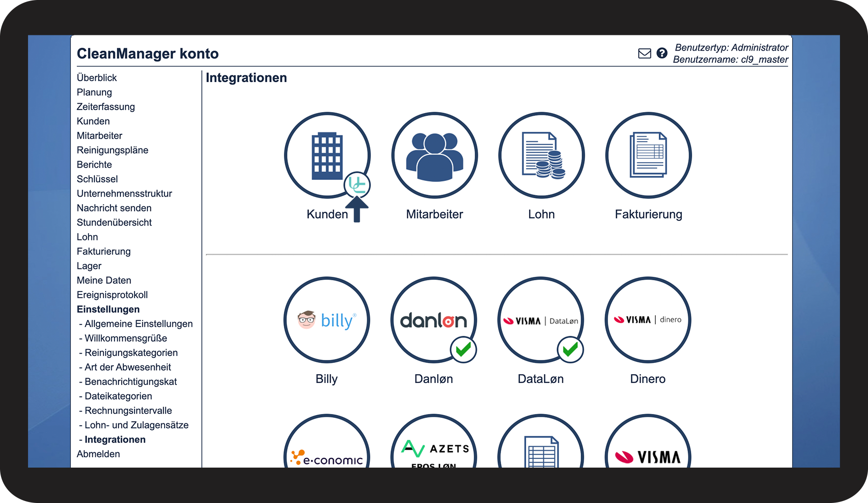Image resolution: width=868 pixels, height=503 pixels.
Task: Open help via the question mark icon
Action: [662, 53]
